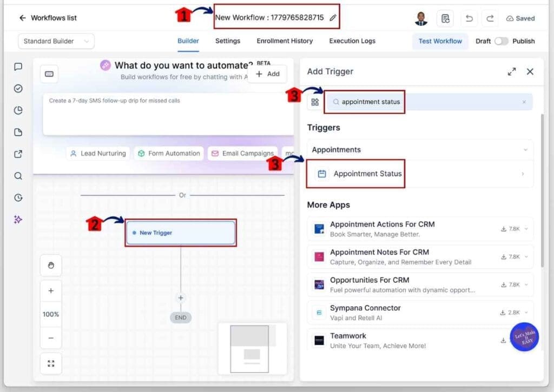
Task: Toggle the Draft/Publish switch
Action: (501, 41)
